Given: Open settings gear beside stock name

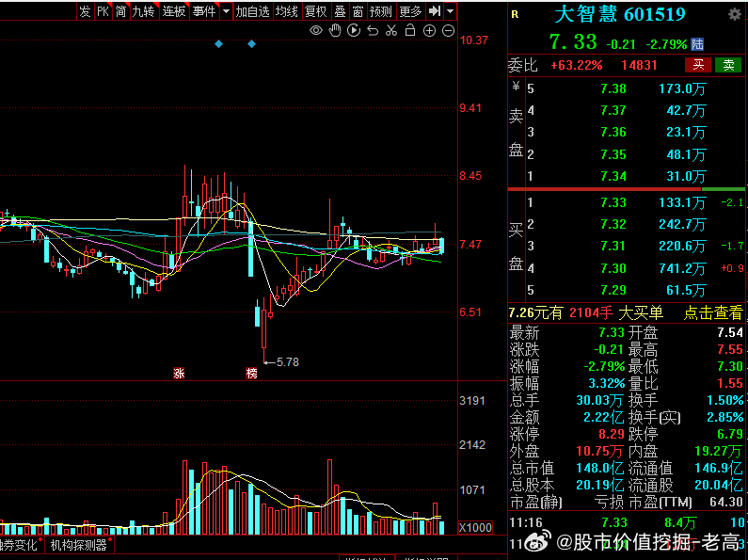Looking at the screenshot, I should click(x=735, y=15).
